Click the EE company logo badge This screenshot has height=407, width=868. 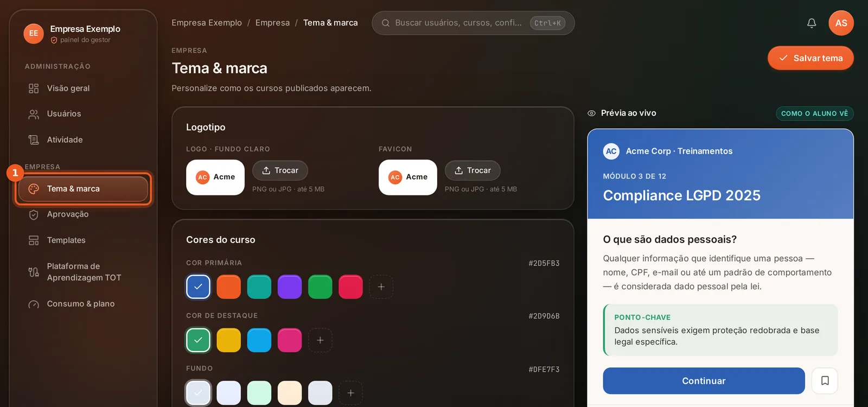[x=34, y=34]
